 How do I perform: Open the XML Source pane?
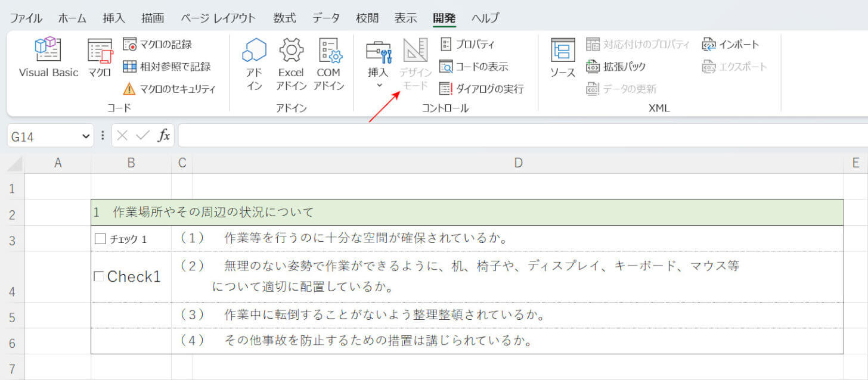tap(562, 58)
